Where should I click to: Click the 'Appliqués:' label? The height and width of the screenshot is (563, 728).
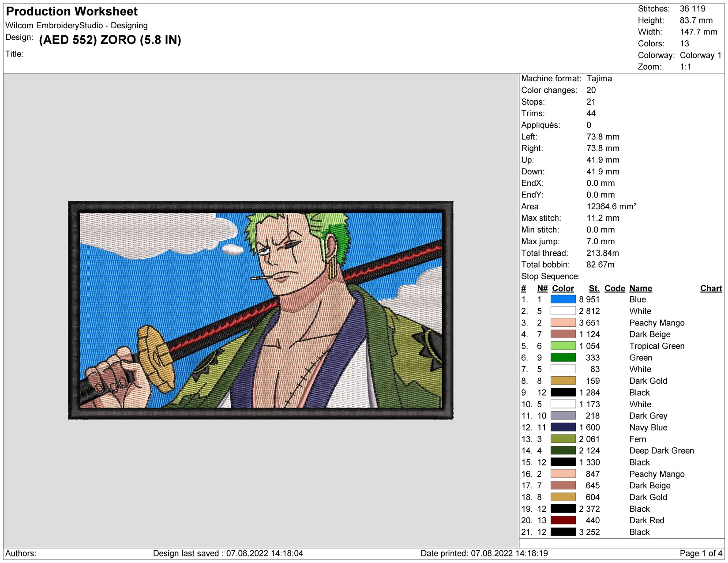coord(540,125)
